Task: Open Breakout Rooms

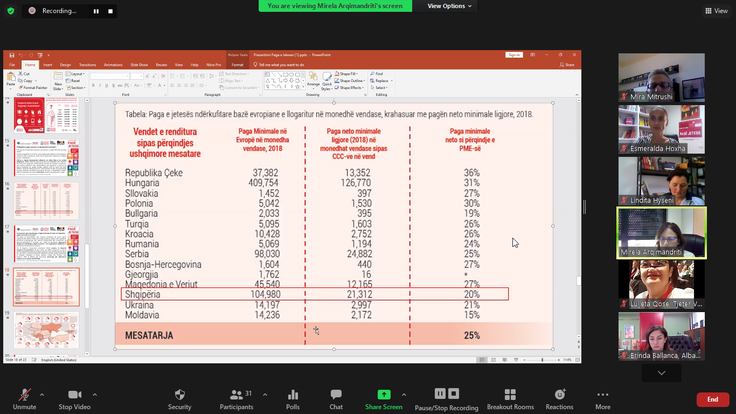Action: click(511, 395)
